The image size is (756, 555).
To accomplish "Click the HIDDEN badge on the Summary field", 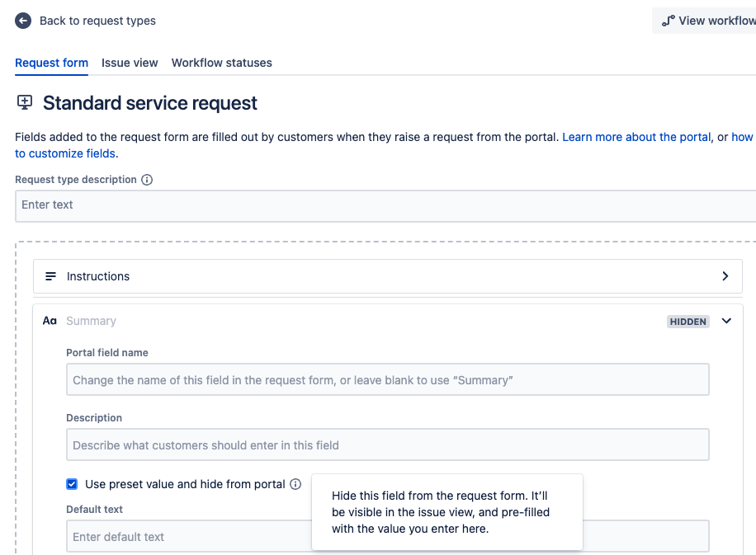I will (687, 322).
